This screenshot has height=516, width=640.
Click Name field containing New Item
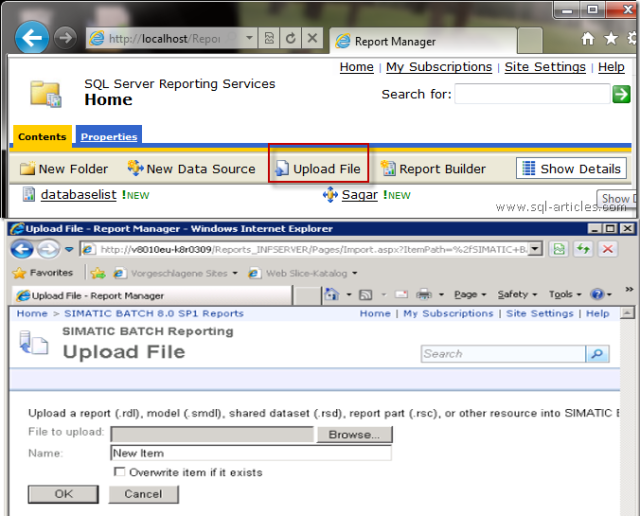coord(251,453)
